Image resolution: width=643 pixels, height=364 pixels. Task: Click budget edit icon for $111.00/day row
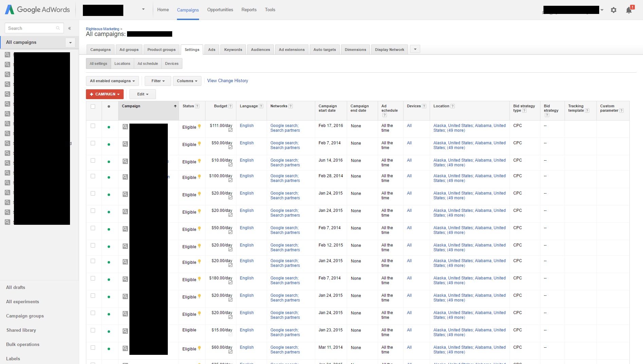[x=230, y=130]
